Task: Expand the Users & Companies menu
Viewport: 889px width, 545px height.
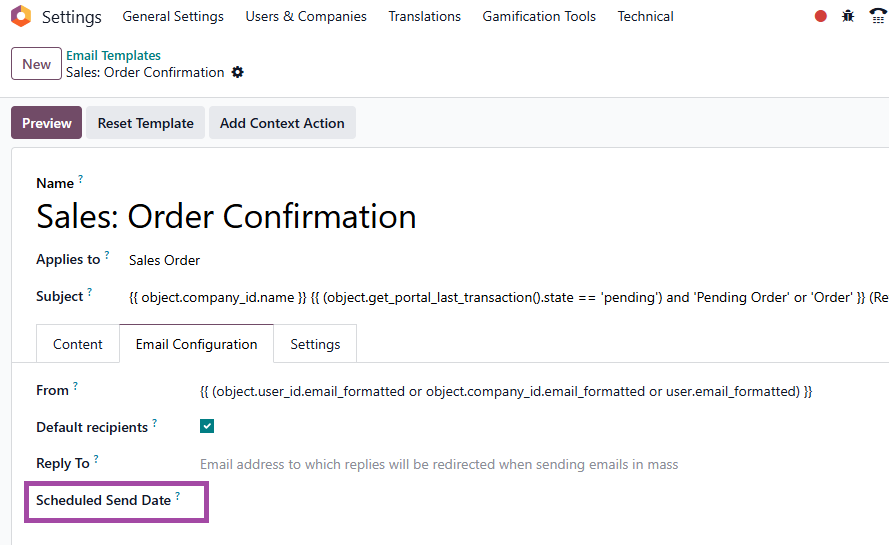Action: coord(306,16)
